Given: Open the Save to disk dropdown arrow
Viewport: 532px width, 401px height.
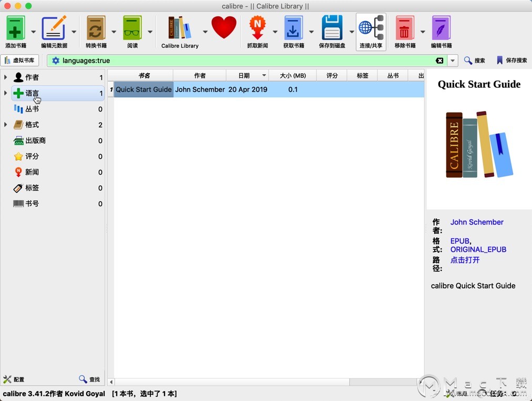Looking at the screenshot, I should tap(352, 32).
